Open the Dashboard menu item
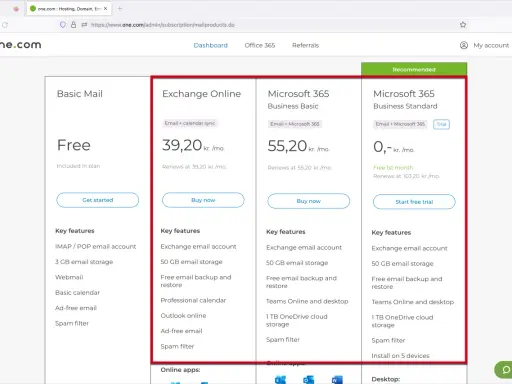This screenshot has width=512, height=384. (x=210, y=45)
